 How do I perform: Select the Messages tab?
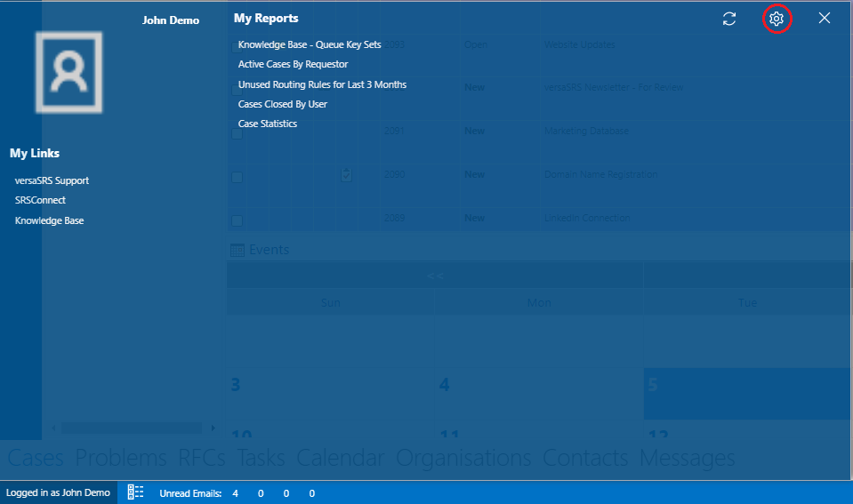(x=687, y=458)
